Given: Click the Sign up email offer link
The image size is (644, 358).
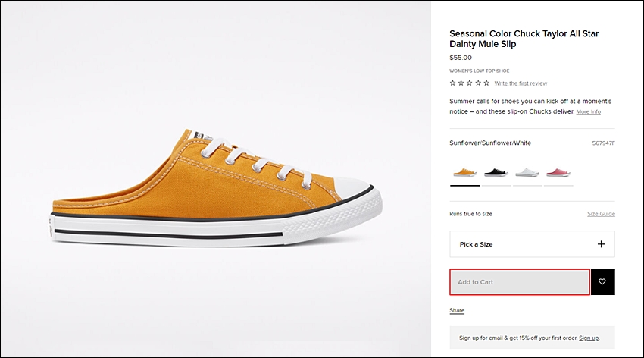Looking at the screenshot, I should (589, 338).
